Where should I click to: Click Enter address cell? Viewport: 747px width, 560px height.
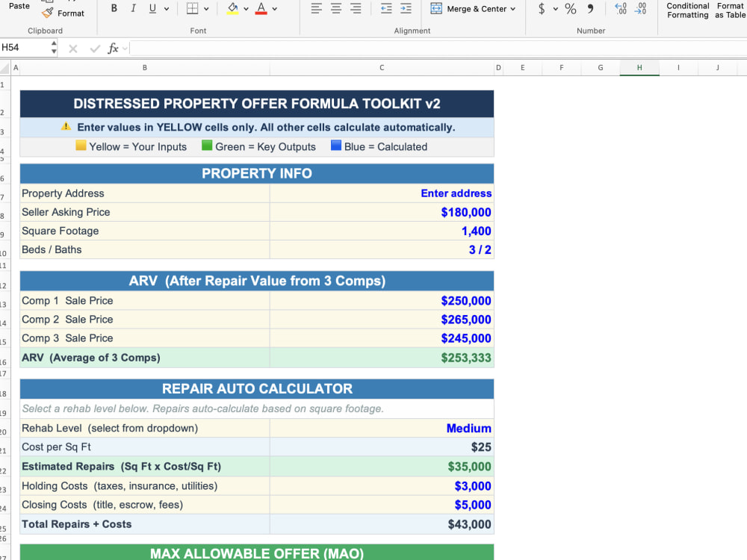point(382,193)
